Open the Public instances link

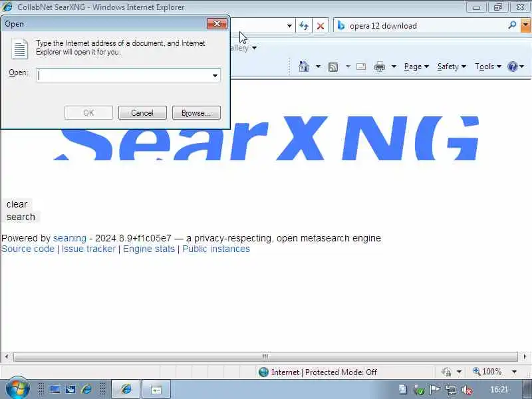[216, 249]
